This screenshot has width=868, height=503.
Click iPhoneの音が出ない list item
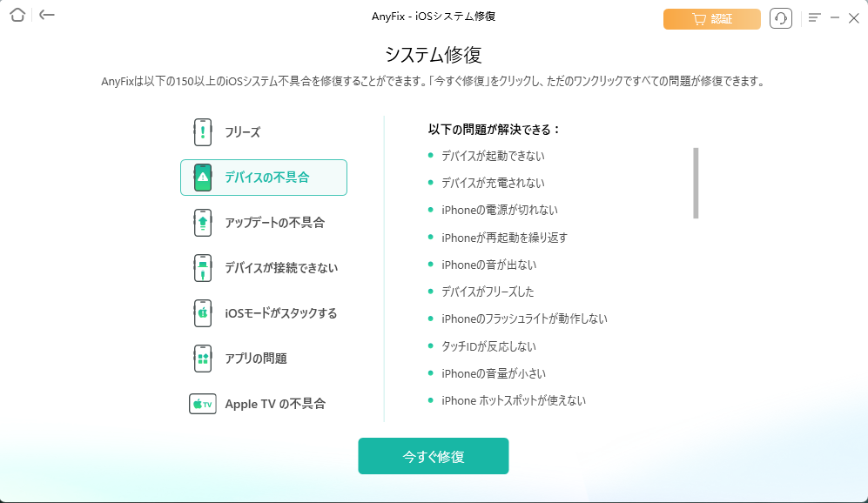[488, 265]
